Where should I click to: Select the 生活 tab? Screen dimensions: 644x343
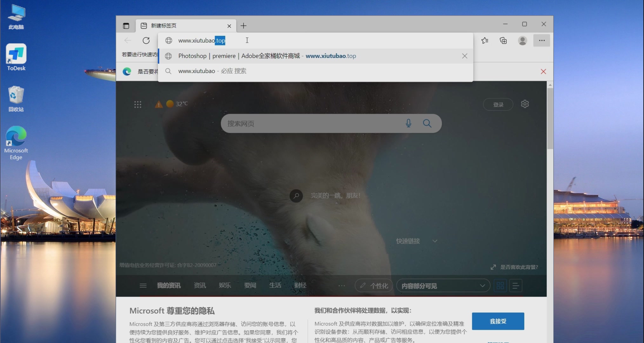(275, 286)
